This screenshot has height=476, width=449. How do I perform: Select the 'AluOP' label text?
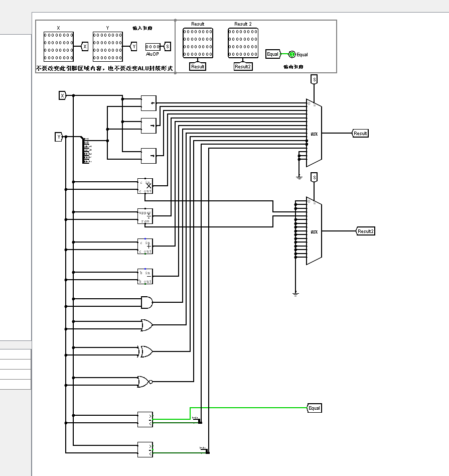153,54
